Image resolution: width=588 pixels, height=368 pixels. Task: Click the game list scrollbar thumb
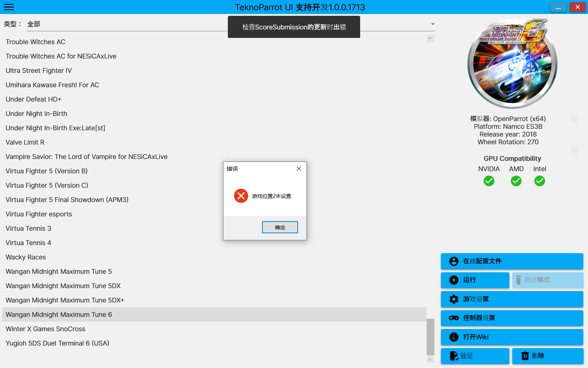click(430, 336)
